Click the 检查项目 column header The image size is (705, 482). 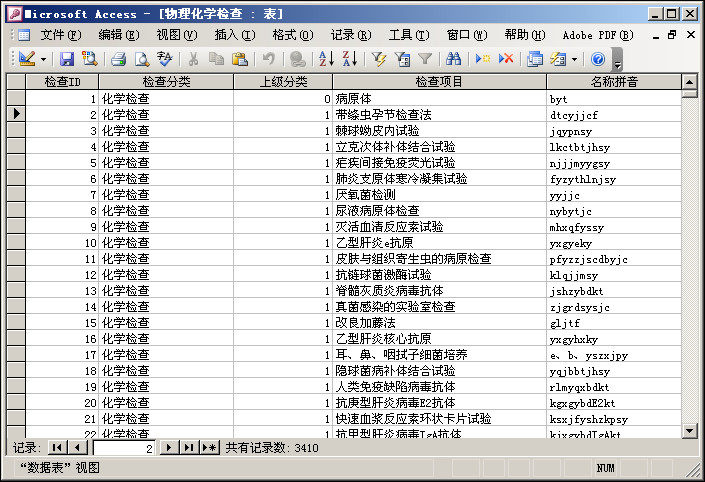(439, 82)
